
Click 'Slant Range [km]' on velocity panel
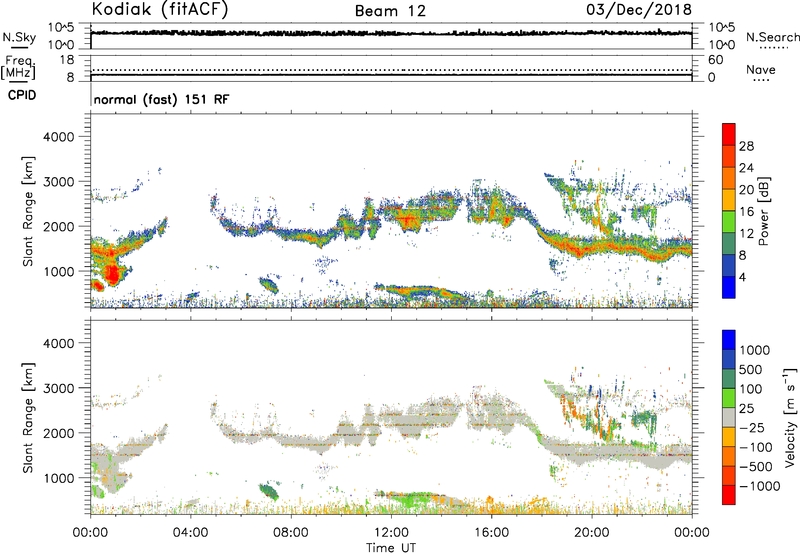click(x=28, y=417)
